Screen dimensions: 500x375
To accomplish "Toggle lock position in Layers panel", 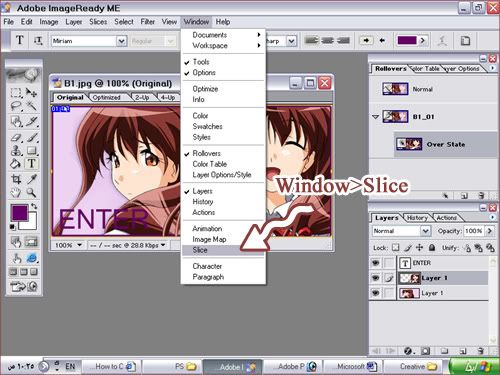I will (x=419, y=248).
